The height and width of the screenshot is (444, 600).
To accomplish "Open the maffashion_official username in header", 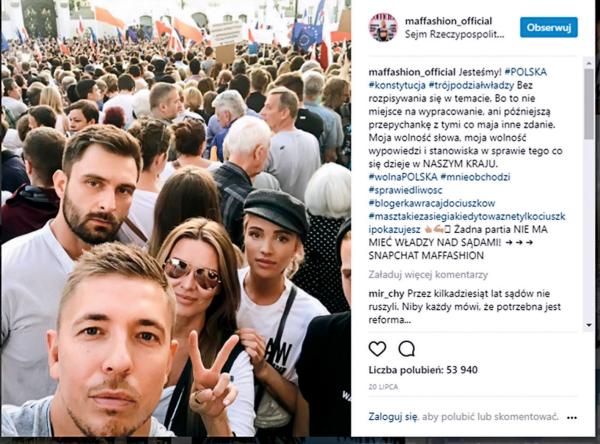I will pos(448,21).
